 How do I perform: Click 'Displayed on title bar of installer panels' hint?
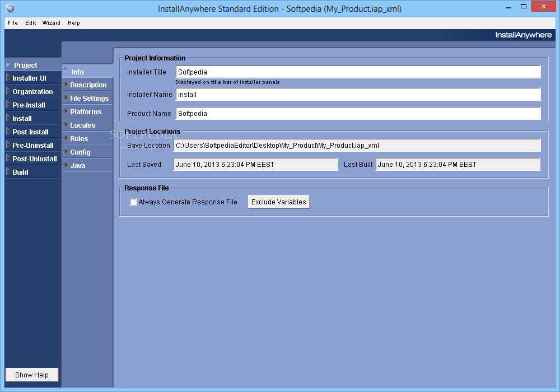tap(227, 82)
